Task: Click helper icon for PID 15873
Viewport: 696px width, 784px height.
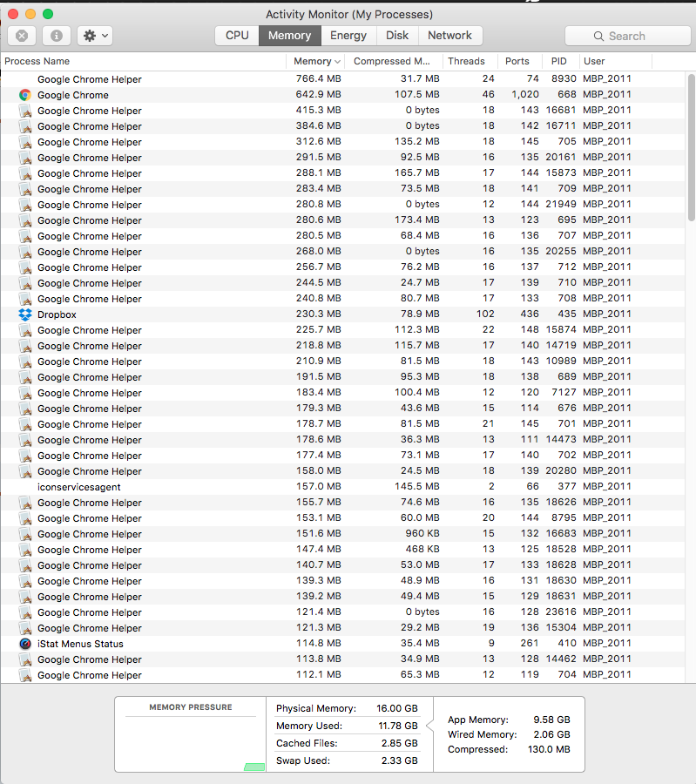Action: click(x=25, y=173)
